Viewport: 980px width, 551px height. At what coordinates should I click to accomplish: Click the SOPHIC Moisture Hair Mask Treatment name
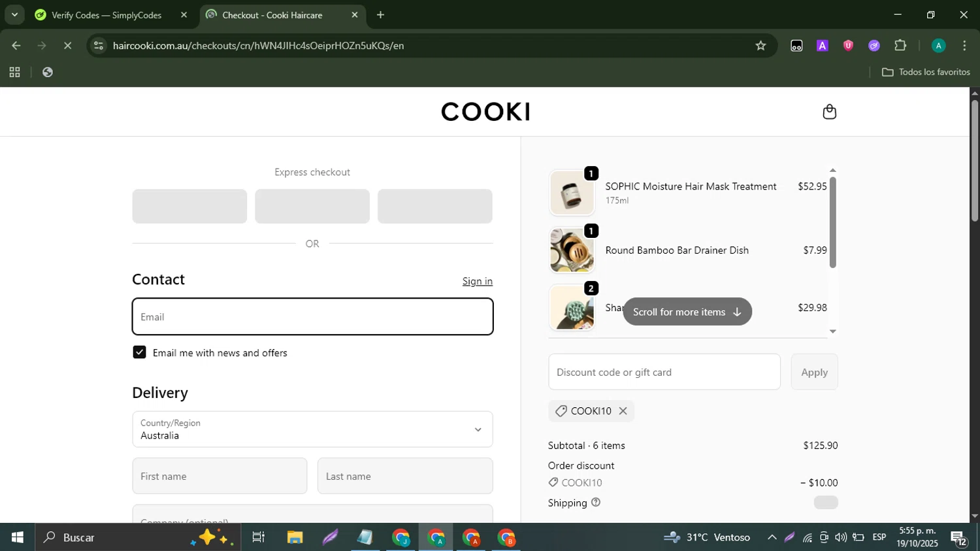point(691,186)
